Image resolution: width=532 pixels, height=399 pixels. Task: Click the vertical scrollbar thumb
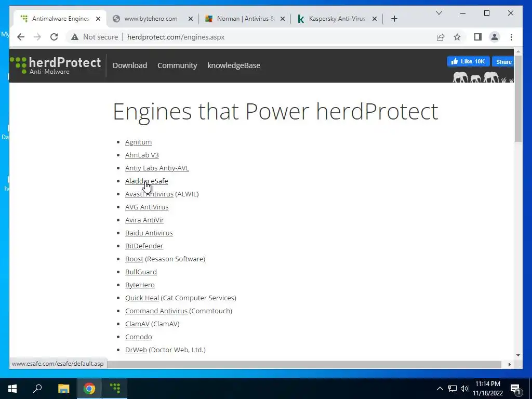(518, 98)
